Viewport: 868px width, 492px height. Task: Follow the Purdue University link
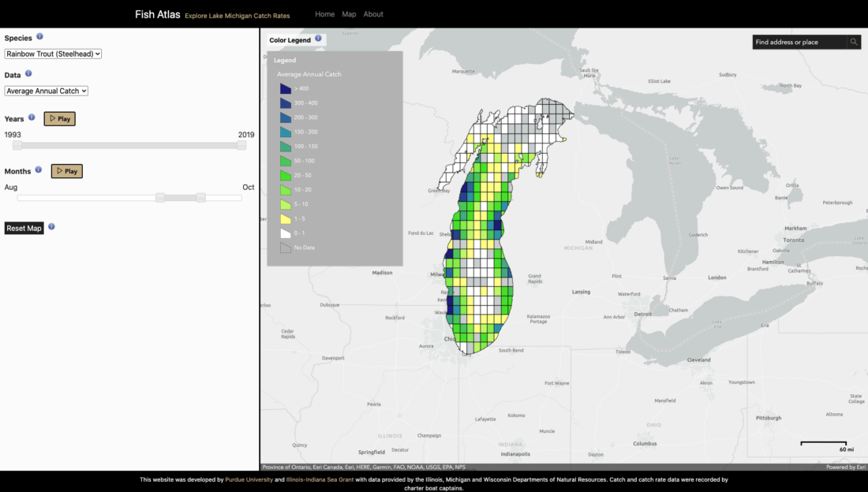click(249, 479)
